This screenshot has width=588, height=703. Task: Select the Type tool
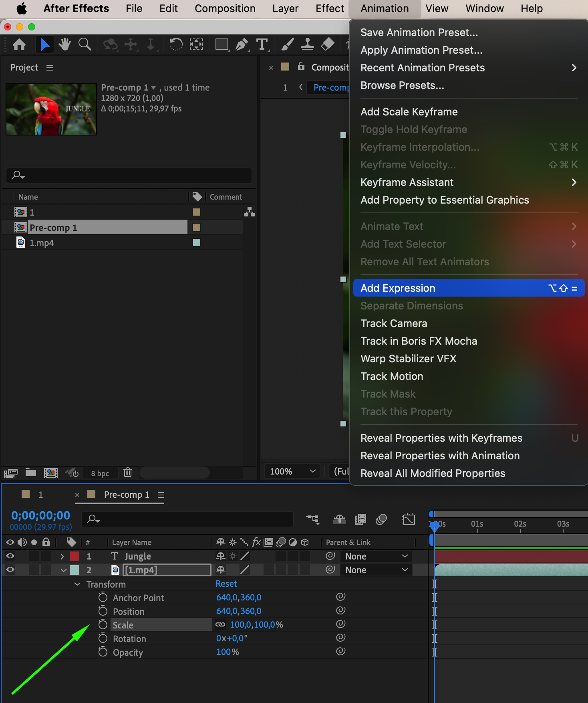(262, 44)
